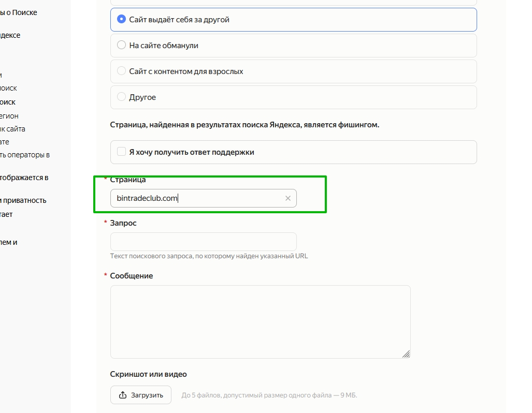Open sidebar link ending with 'дексе'
532x413 pixels.
[10, 35]
